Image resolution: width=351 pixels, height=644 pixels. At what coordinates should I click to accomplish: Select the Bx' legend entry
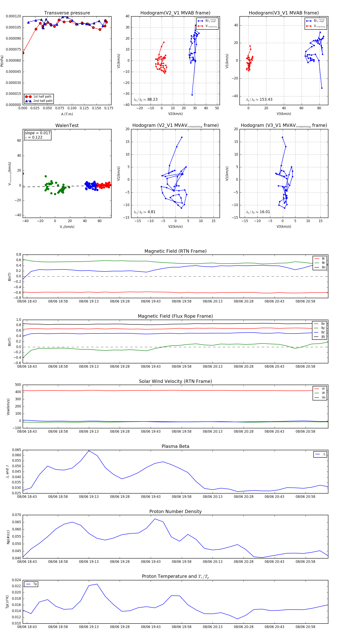click(x=320, y=324)
